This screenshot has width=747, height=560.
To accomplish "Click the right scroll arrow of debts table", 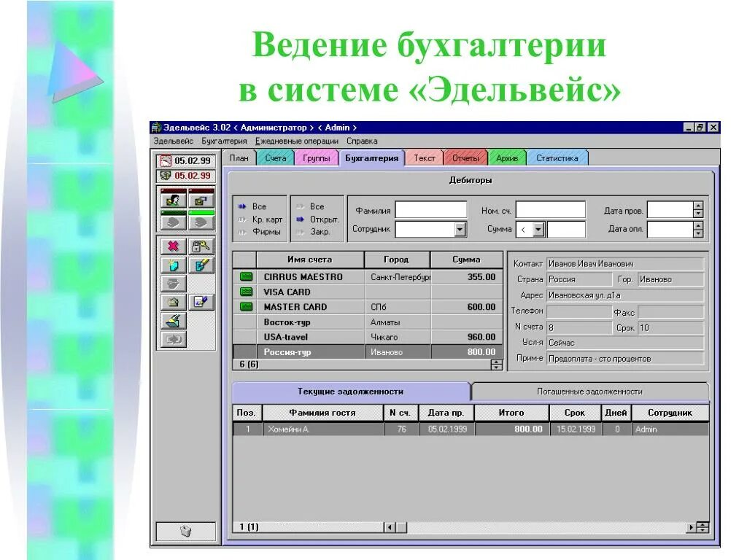I will pyautogui.click(x=691, y=527).
